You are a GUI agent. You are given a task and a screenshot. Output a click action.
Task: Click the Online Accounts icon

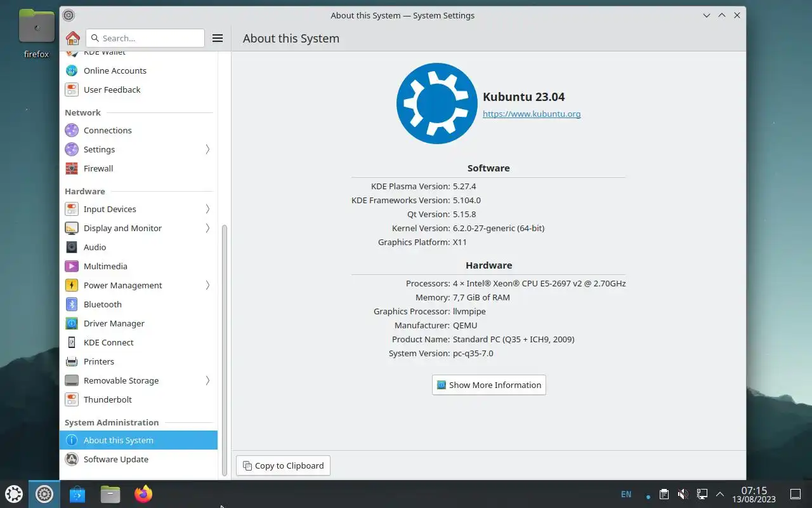(x=72, y=70)
